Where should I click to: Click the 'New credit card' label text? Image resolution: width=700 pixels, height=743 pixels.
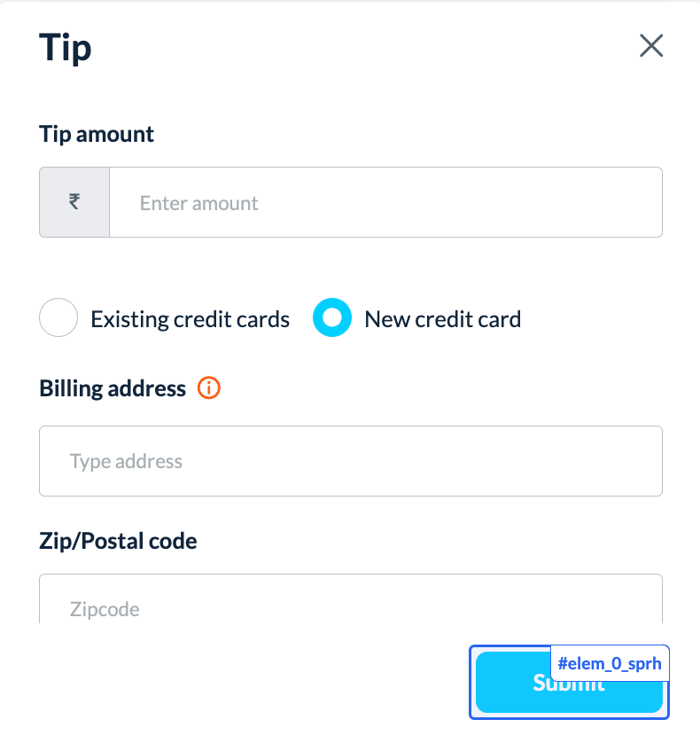[x=442, y=319]
